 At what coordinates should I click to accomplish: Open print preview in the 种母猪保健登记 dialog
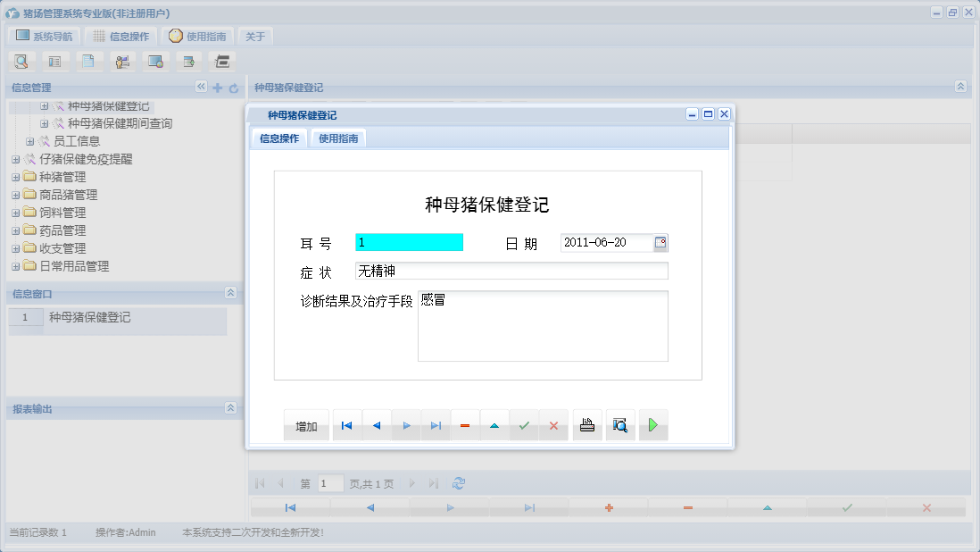[x=620, y=425]
